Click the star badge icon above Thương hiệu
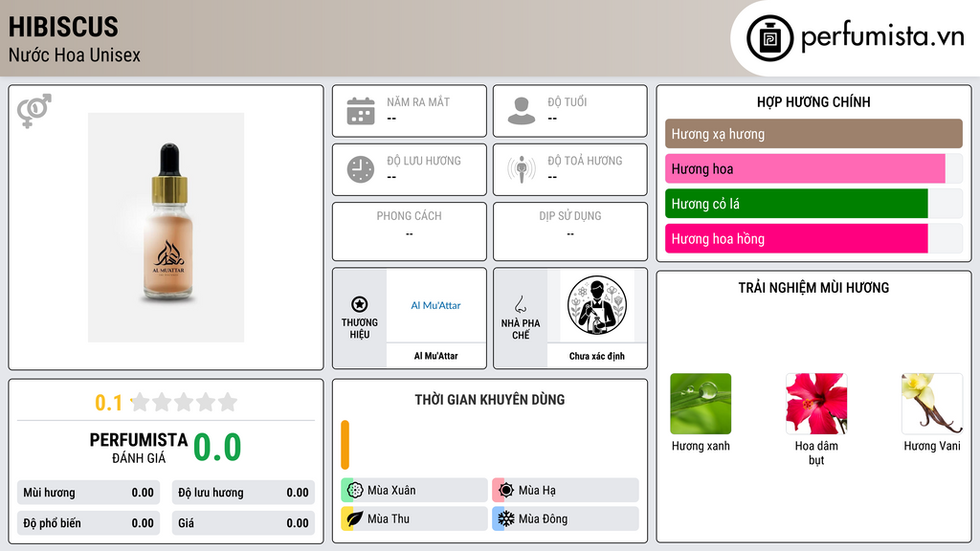Image resolution: width=980 pixels, height=551 pixels. 360,304
